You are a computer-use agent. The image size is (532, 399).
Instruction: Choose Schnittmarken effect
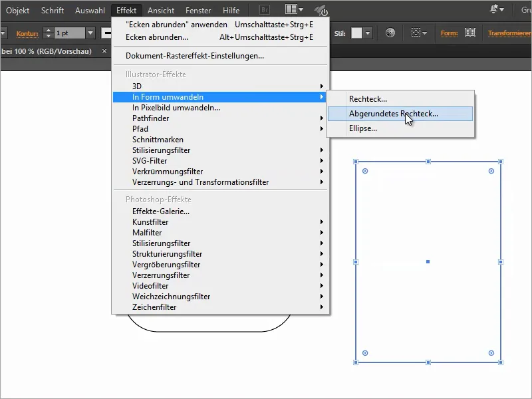click(x=220, y=140)
